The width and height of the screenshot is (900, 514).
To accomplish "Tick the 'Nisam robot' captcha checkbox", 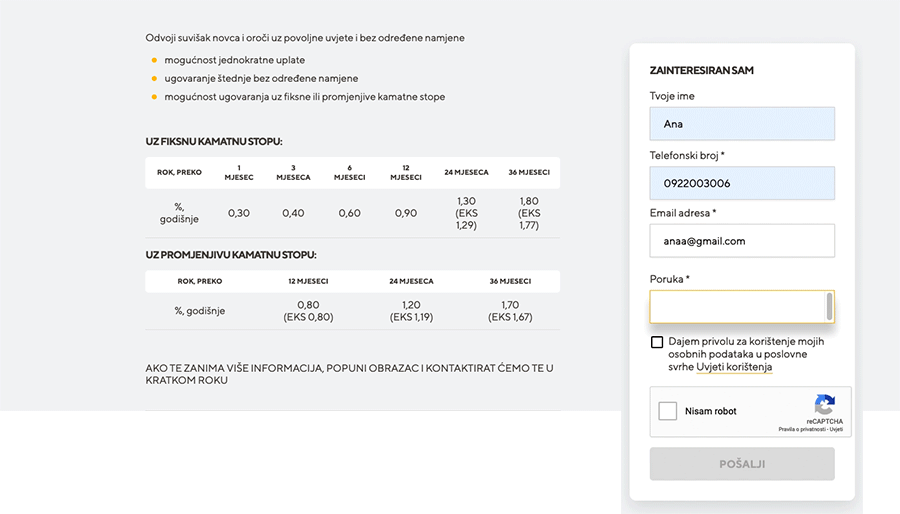I will pyautogui.click(x=668, y=411).
